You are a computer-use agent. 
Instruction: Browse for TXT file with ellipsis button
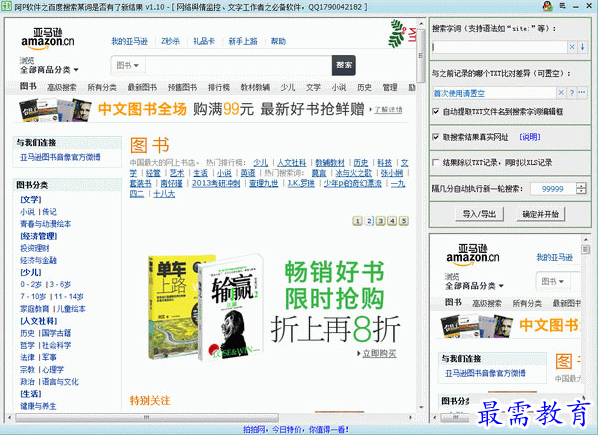pyautogui.click(x=581, y=93)
